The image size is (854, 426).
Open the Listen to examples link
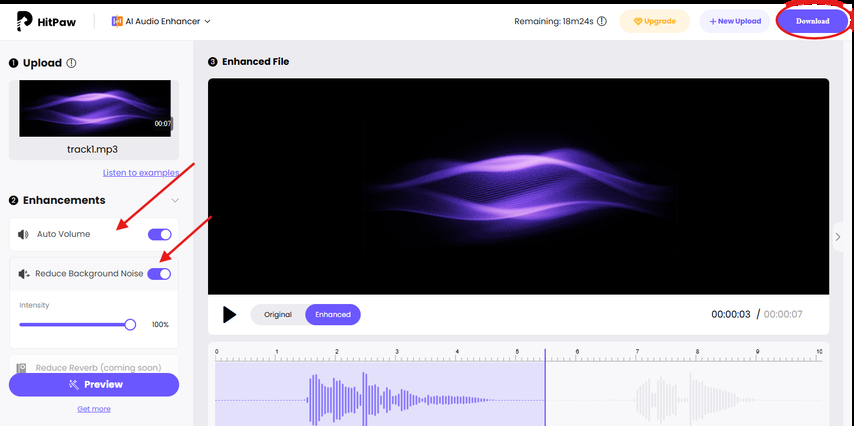pyautogui.click(x=141, y=173)
